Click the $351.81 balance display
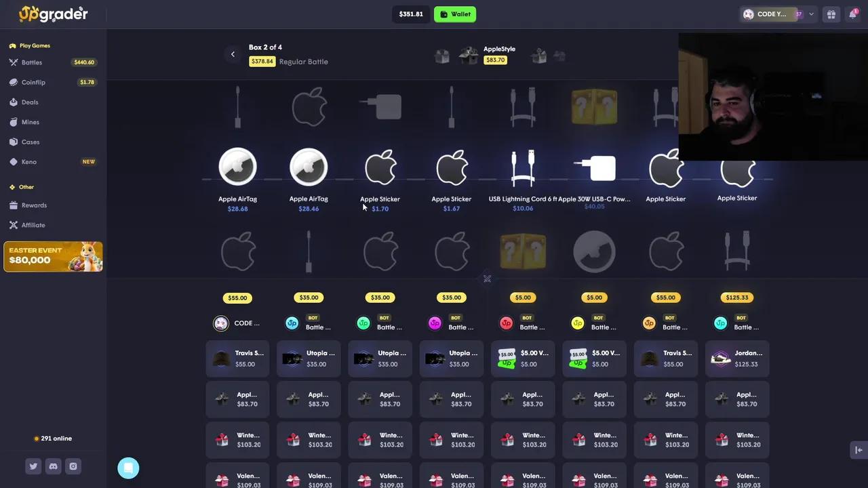 point(411,14)
